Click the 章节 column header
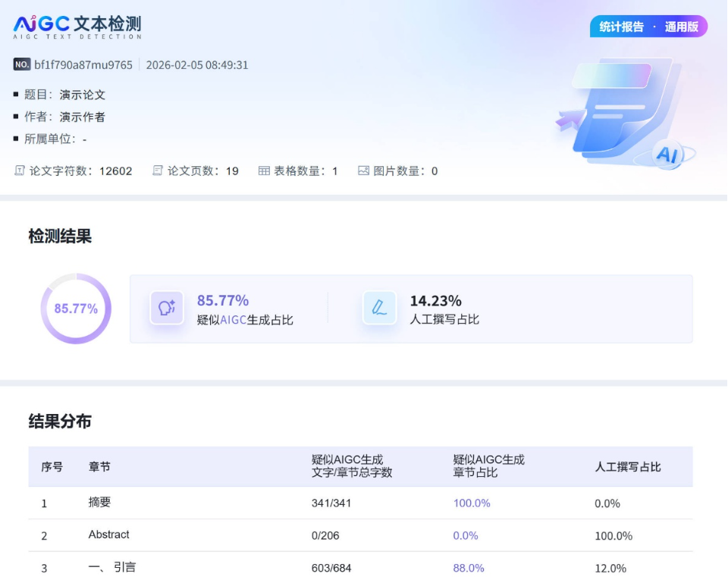This screenshot has width=728, height=580. pyautogui.click(x=99, y=467)
